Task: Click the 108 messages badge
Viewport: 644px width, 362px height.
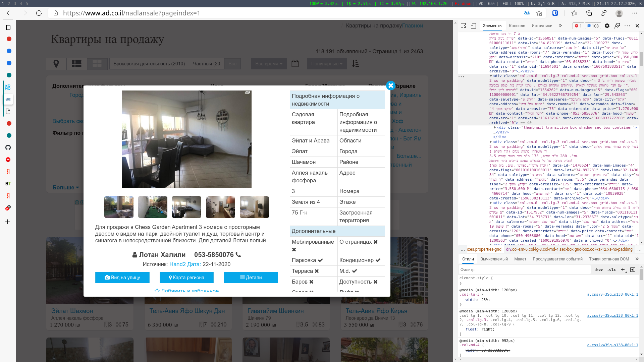Action: [593, 26]
